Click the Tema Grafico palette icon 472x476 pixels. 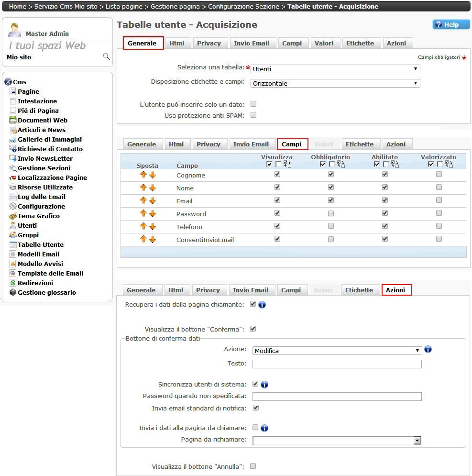[13, 216]
